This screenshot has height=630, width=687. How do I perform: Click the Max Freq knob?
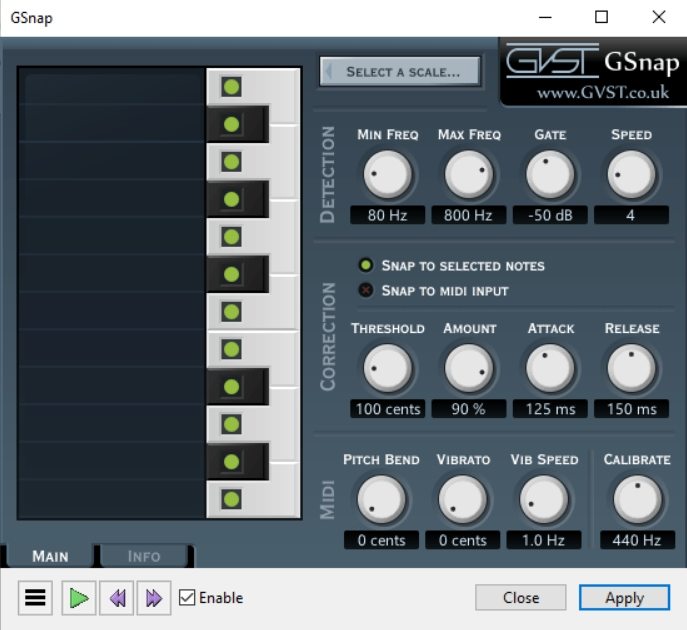click(x=469, y=174)
